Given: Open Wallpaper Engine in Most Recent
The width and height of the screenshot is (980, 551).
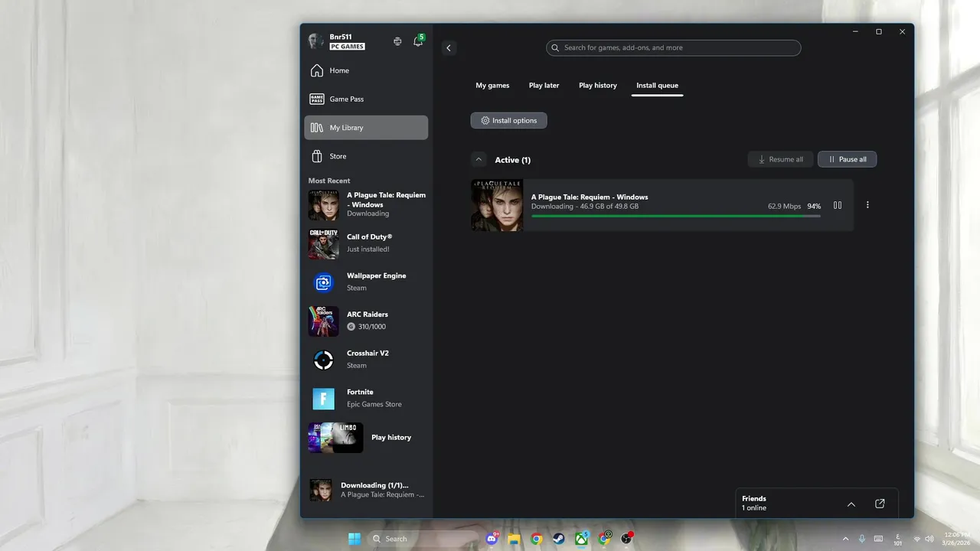Looking at the screenshot, I should (367, 282).
